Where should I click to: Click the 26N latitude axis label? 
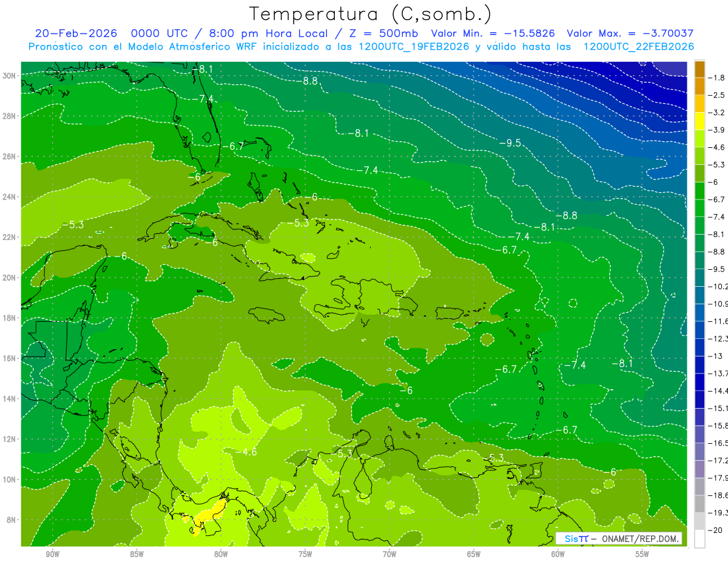click(9, 156)
